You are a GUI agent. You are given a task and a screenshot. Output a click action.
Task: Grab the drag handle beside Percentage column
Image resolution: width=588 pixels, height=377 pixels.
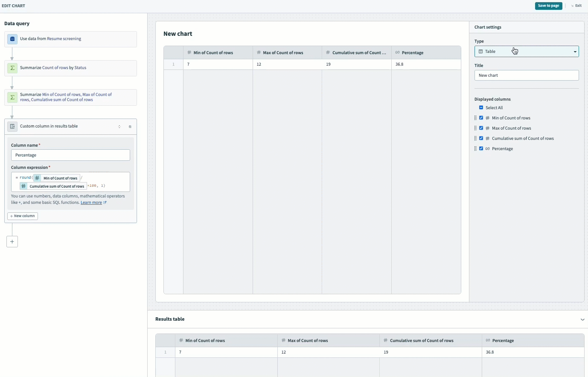click(475, 148)
